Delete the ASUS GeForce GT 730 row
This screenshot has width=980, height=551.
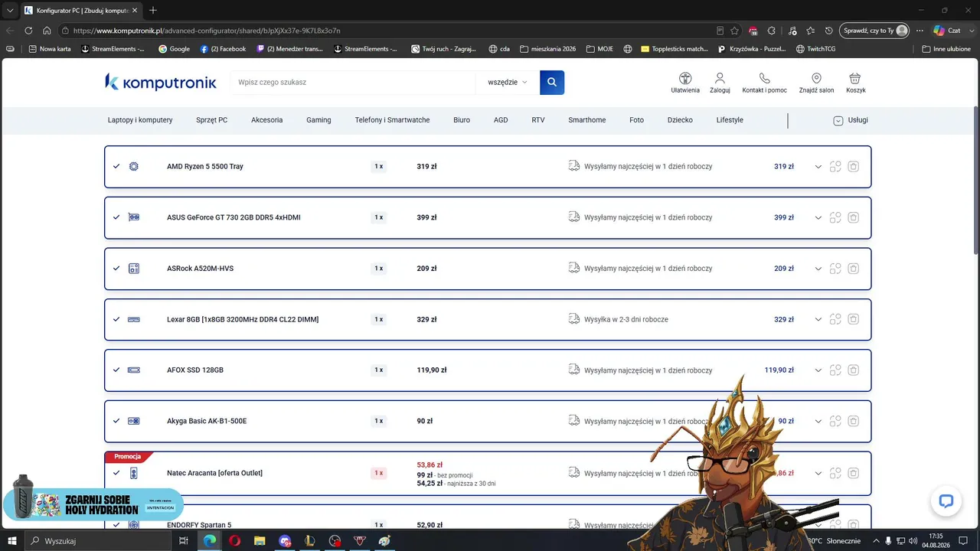[854, 217]
